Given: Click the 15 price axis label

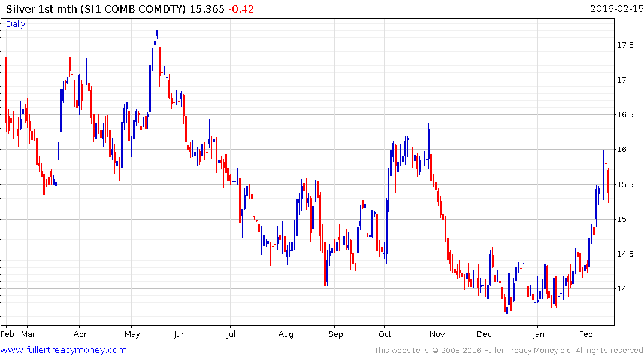Looking at the screenshot, I should pos(622,220).
